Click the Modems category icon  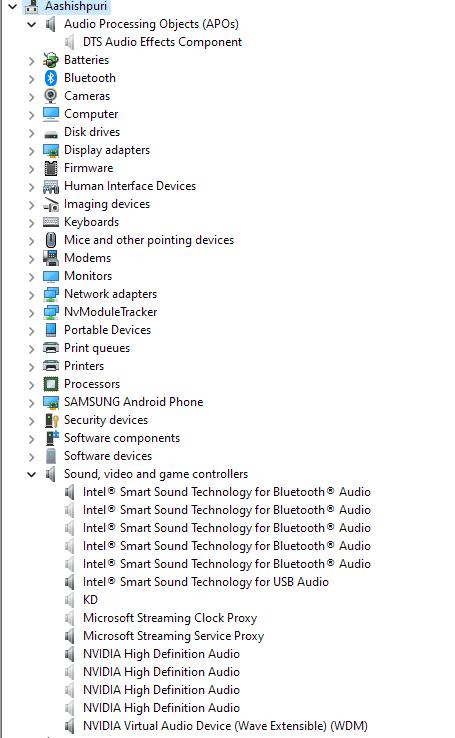[51, 258]
